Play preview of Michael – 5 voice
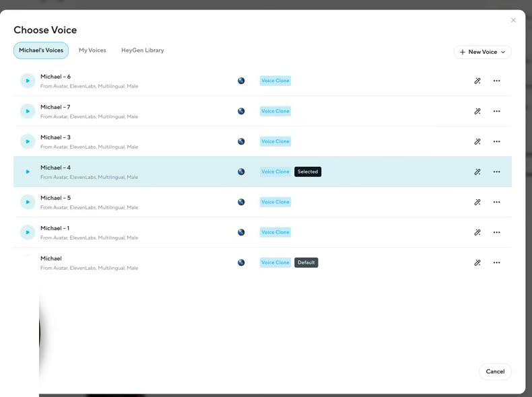 tap(28, 202)
